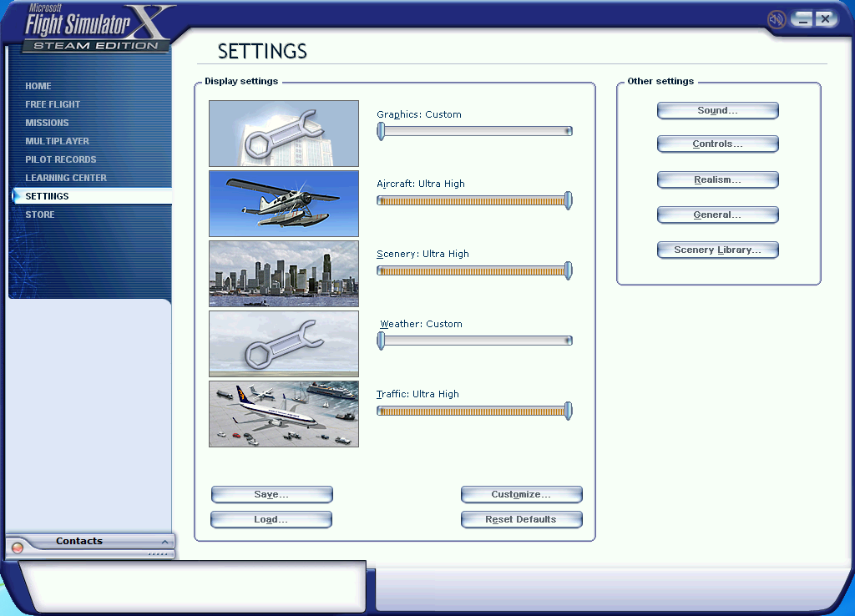
Task: Select the seaplane Aircraft thumbnail
Action: (283, 203)
